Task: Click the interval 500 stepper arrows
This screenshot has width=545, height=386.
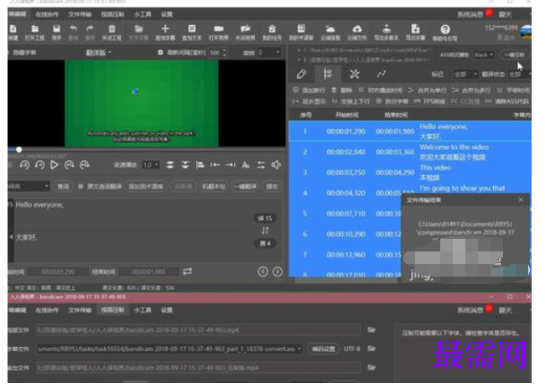Action: pos(224,52)
